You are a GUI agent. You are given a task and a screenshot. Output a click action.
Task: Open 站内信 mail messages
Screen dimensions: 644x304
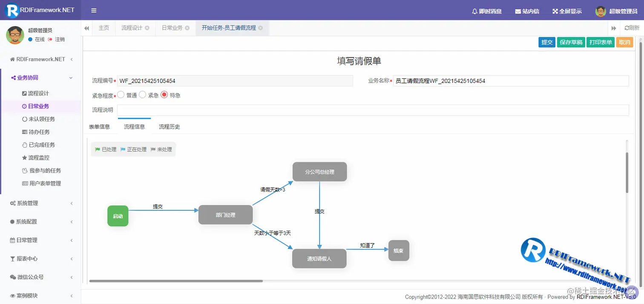pyautogui.click(x=526, y=11)
